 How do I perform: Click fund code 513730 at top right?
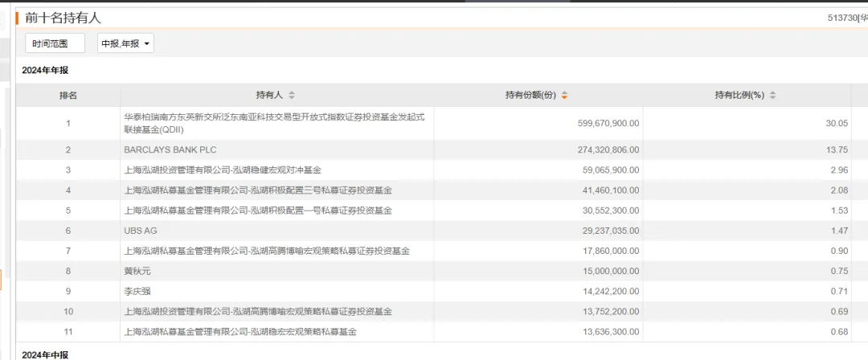[x=841, y=18]
